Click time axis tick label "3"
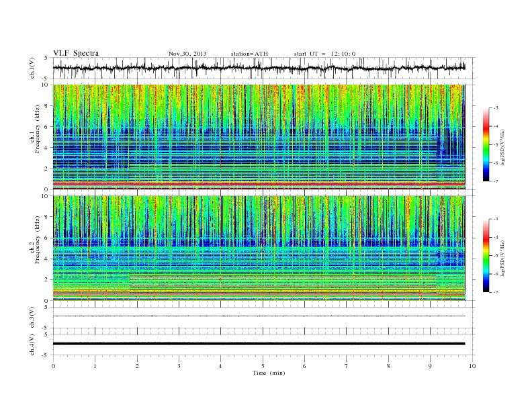 179,366
